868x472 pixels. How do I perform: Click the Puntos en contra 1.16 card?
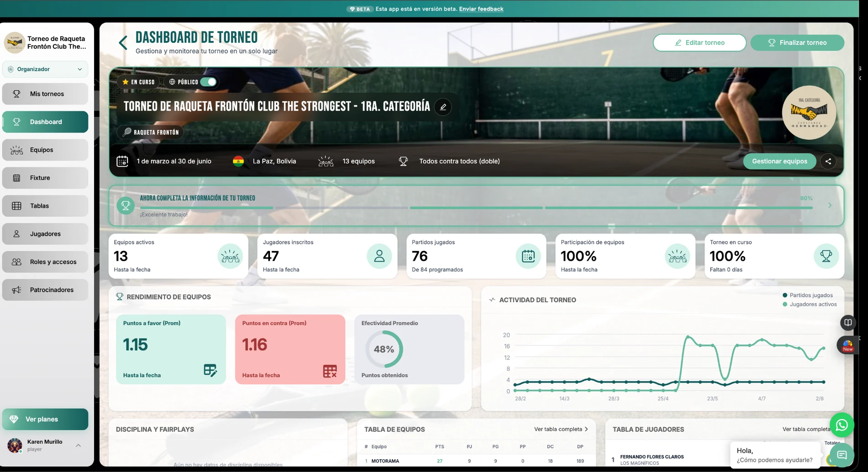pos(290,349)
